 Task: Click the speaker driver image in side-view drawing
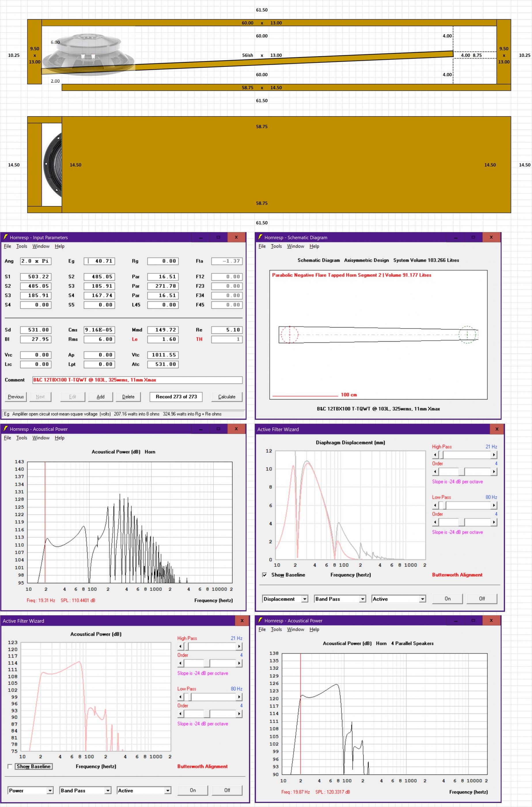tap(88, 54)
